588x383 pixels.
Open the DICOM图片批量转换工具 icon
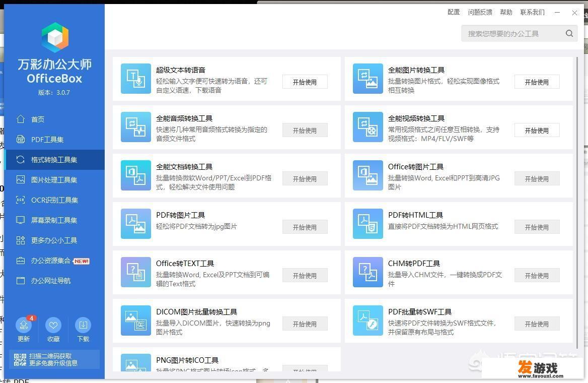pos(136,321)
